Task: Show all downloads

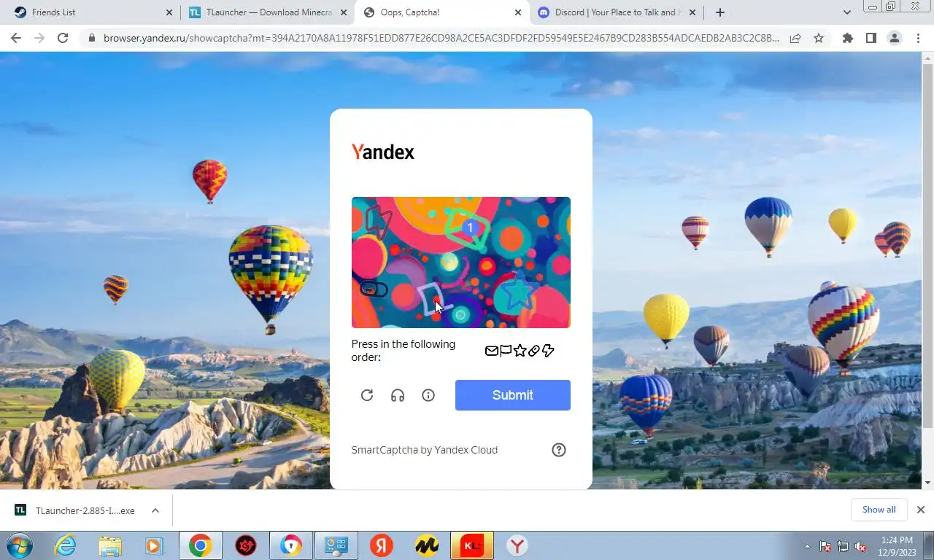Action: 879,510
